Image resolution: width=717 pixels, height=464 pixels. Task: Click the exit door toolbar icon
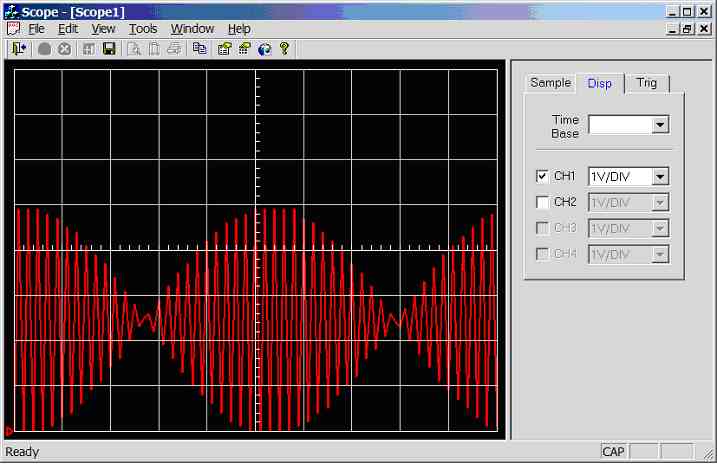click(18, 48)
